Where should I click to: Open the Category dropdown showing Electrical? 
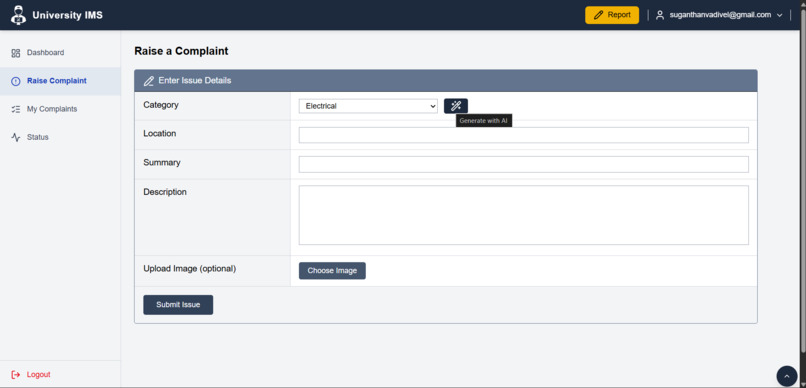[x=368, y=106]
